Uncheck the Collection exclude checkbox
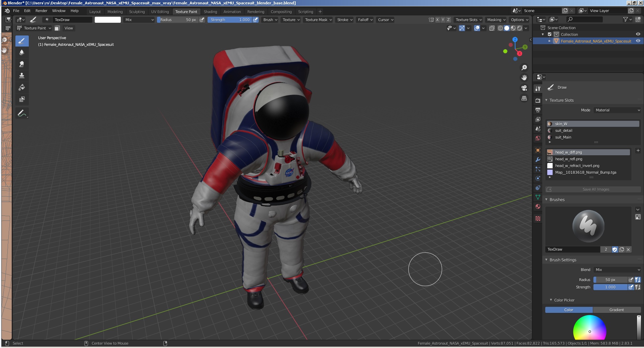 point(549,34)
